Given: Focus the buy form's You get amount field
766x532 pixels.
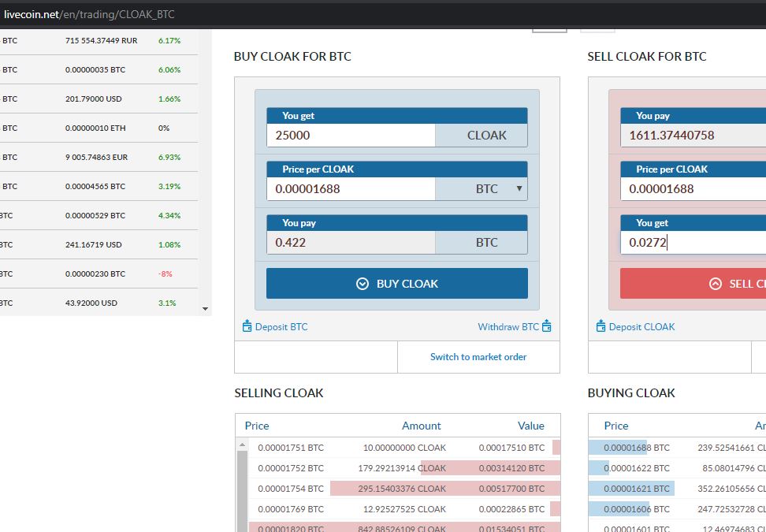Looking at the screenshot, I should pyautogui.click(x=351, y=136).
